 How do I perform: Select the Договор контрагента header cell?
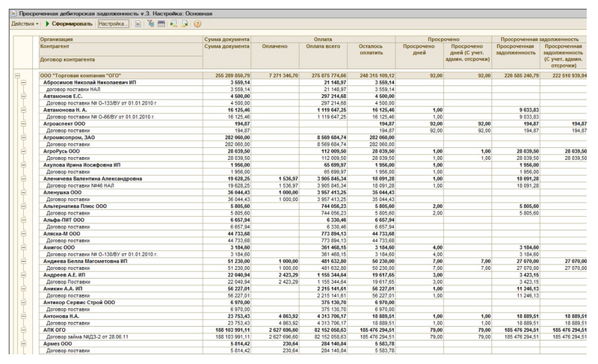point(121,63)
